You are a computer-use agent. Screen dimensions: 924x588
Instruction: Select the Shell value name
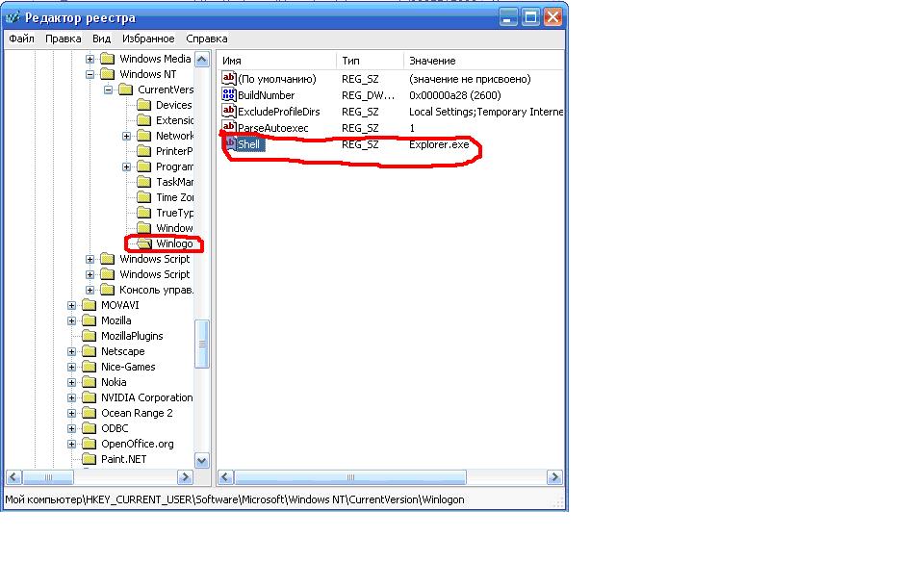point(248,144)
